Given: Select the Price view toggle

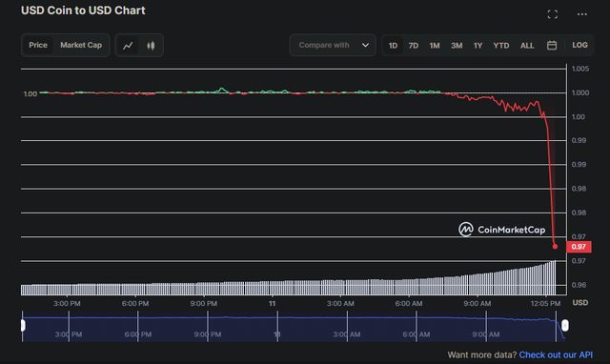Looking at the screenshot, I should pyautogui.click(x=38, y=45).
